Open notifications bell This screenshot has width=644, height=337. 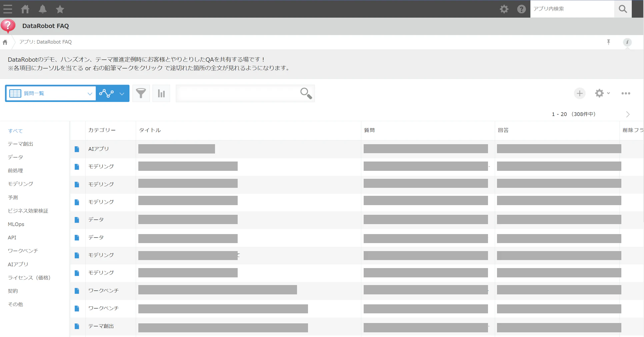[x=43, y=9]
